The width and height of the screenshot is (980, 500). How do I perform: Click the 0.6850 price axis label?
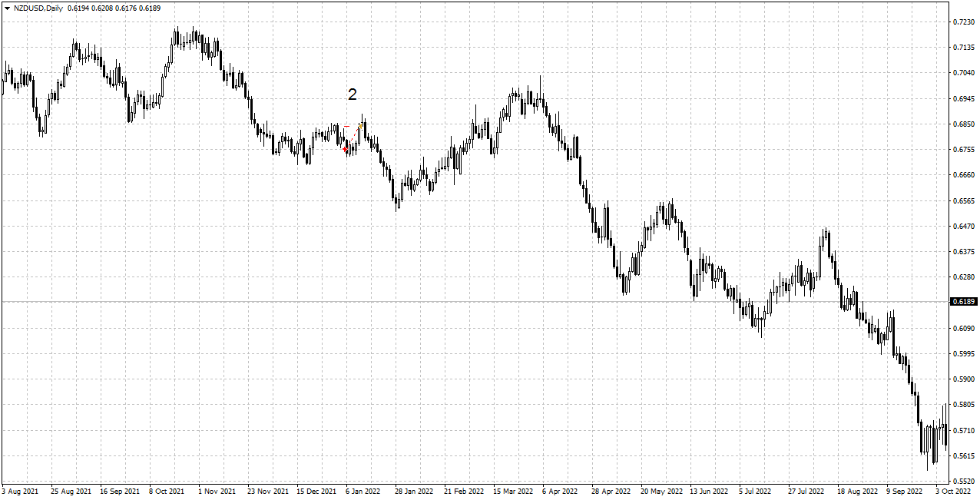click(965, 124)
